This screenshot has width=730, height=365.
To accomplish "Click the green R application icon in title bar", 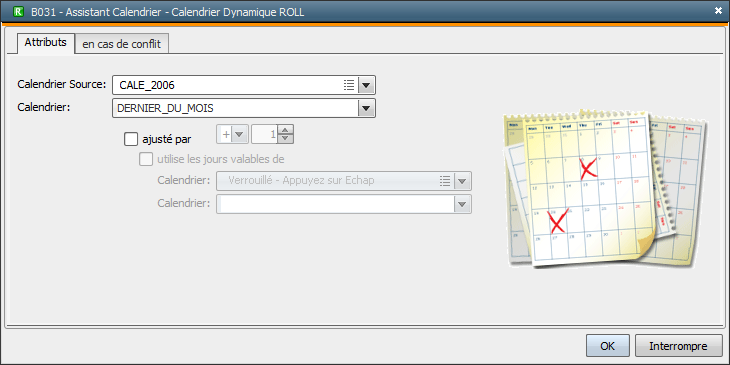I will tap(19, 12).
